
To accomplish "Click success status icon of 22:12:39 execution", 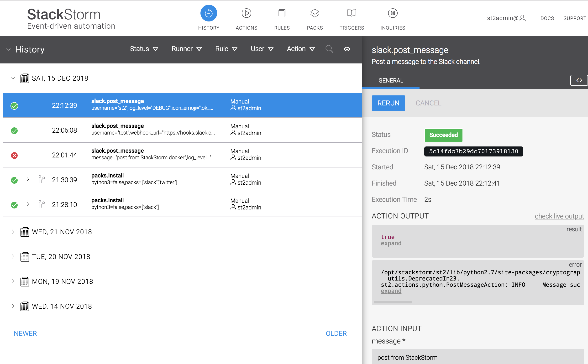I will click(15, 106).
